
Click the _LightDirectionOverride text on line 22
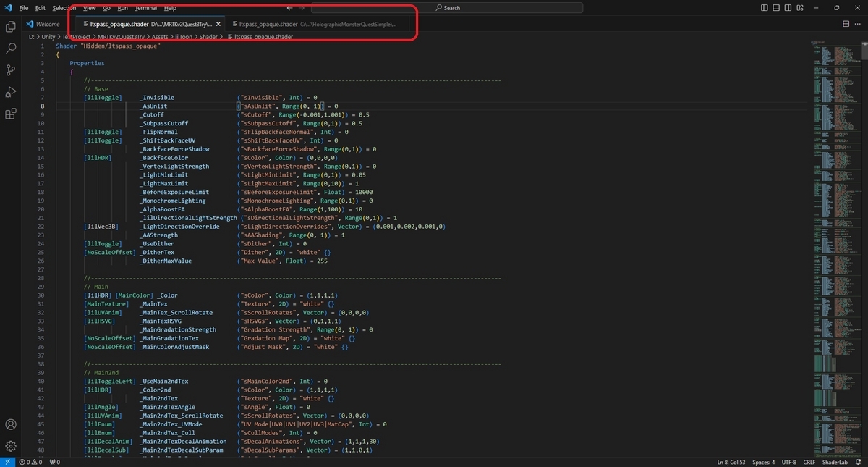180,227
